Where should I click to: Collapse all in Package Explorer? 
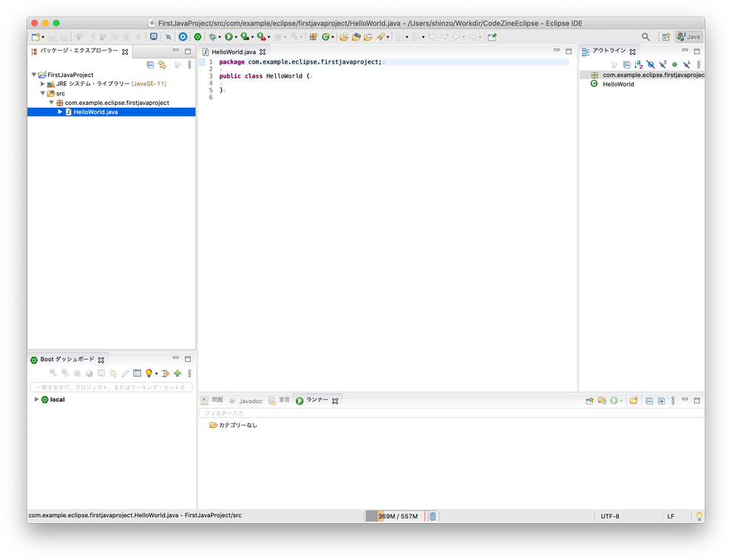150,65
